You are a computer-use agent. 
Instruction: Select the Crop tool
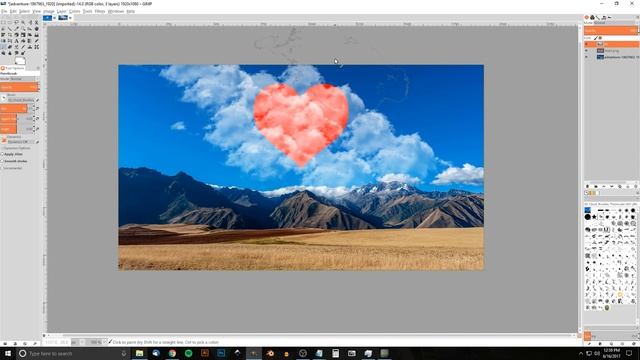(x=10, y=35)
